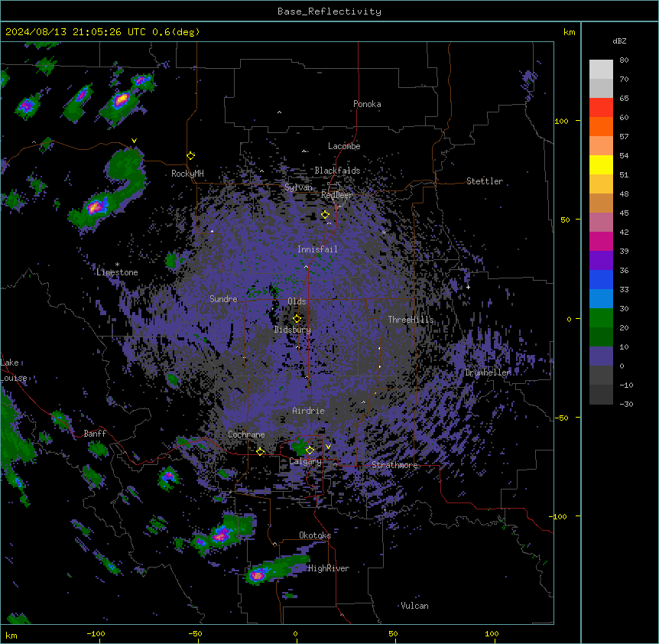Click the Blackfalds city label
The image size is (659, 644).
(x=337, y=171)
